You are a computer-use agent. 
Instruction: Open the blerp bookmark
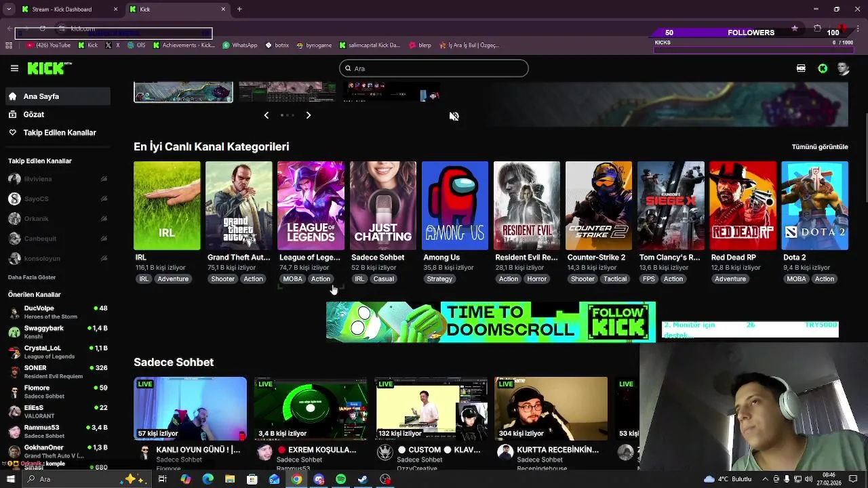(x=420, y=45)
